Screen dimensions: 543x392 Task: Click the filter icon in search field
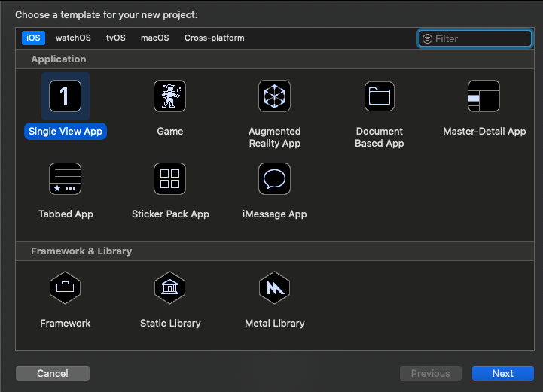click(427, 39)
